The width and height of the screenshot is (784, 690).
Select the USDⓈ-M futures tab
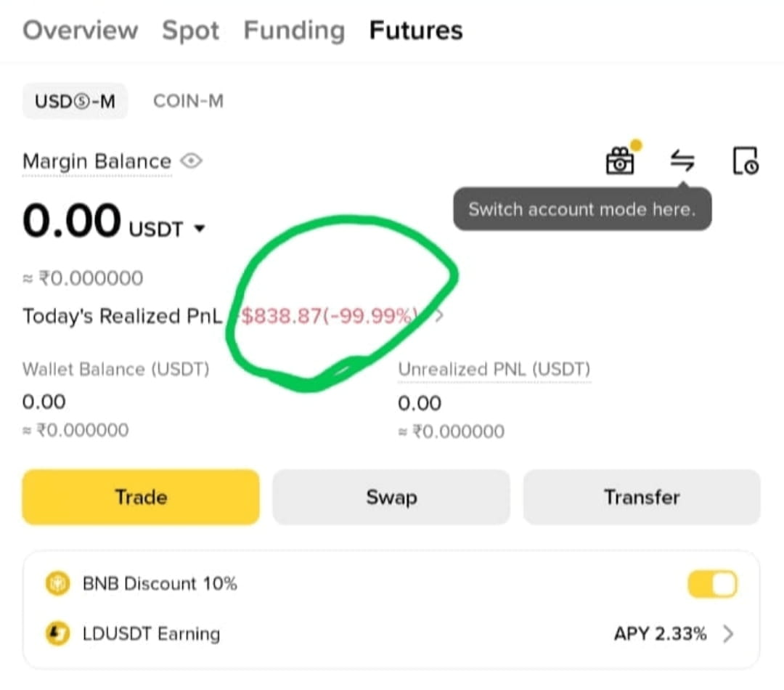click(75, 101)
